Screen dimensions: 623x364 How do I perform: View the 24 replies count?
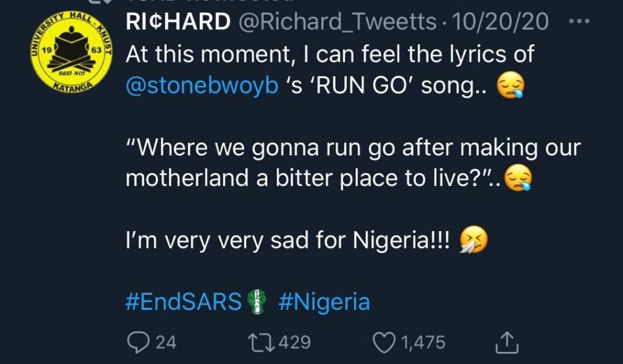(166, 343)
